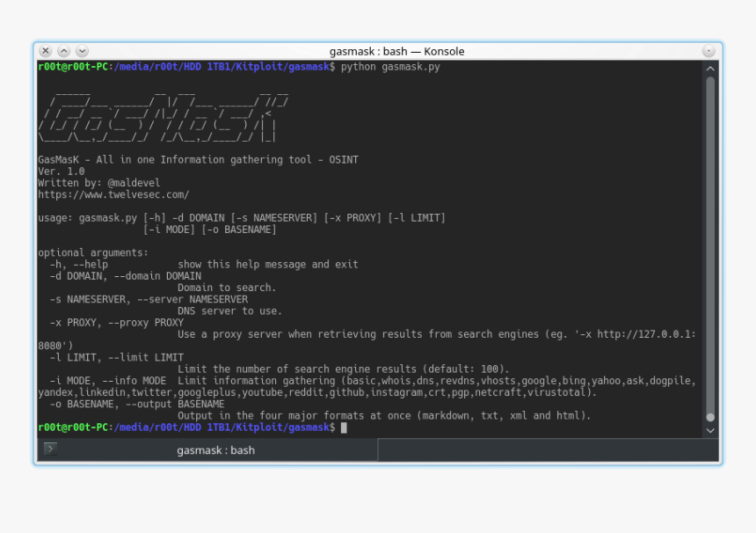
Task: Click empty tab bar area right of tab
Action: [545, 450]
